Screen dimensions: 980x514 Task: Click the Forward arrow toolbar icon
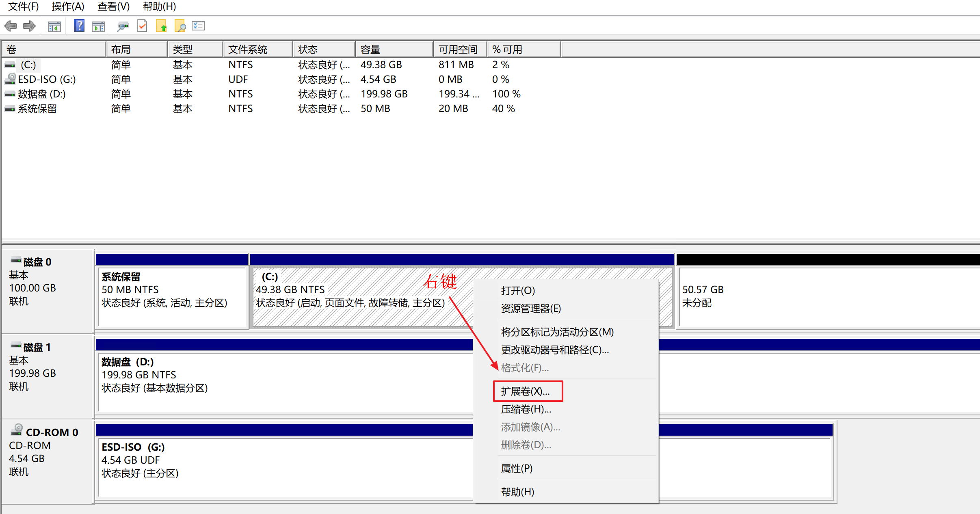(x=29, y=26)
